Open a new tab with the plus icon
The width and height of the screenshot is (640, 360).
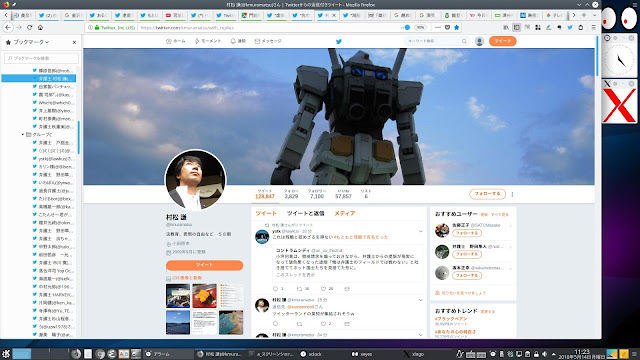pos(584,15)
